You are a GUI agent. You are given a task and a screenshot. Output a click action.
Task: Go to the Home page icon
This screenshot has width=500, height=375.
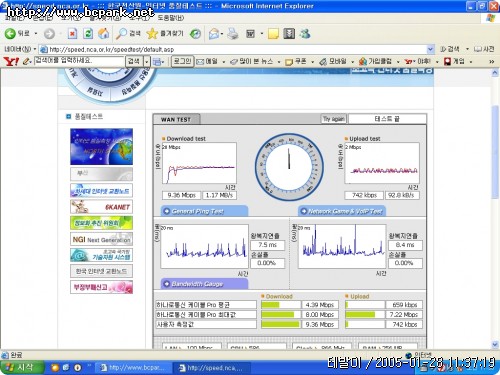(103, 33)
